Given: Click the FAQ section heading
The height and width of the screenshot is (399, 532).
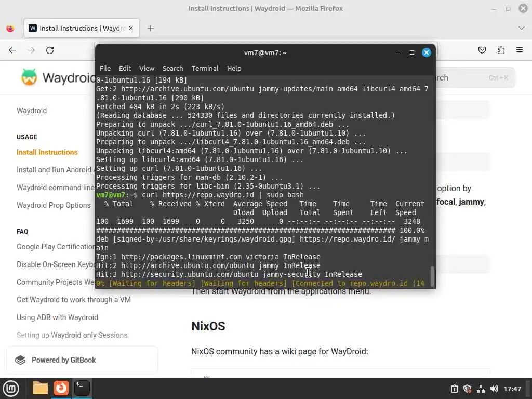Looking at the screenshot, I should click(22, 231).
